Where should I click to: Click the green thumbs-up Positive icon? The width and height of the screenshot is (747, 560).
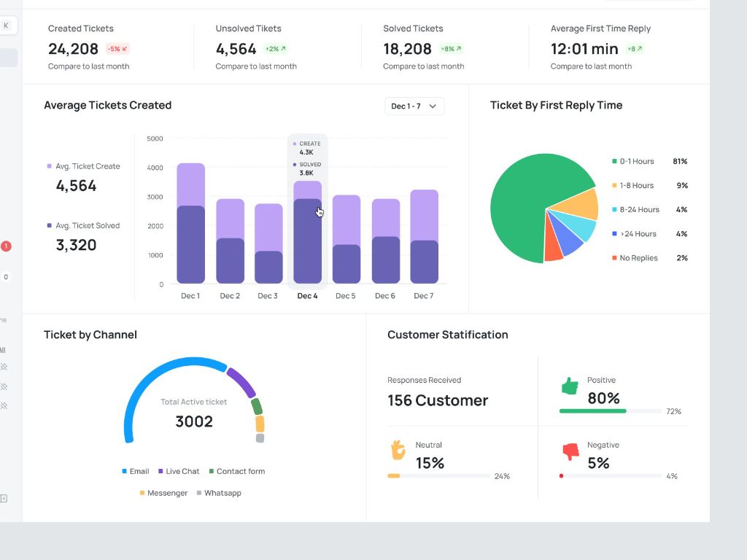coord(570,386)
